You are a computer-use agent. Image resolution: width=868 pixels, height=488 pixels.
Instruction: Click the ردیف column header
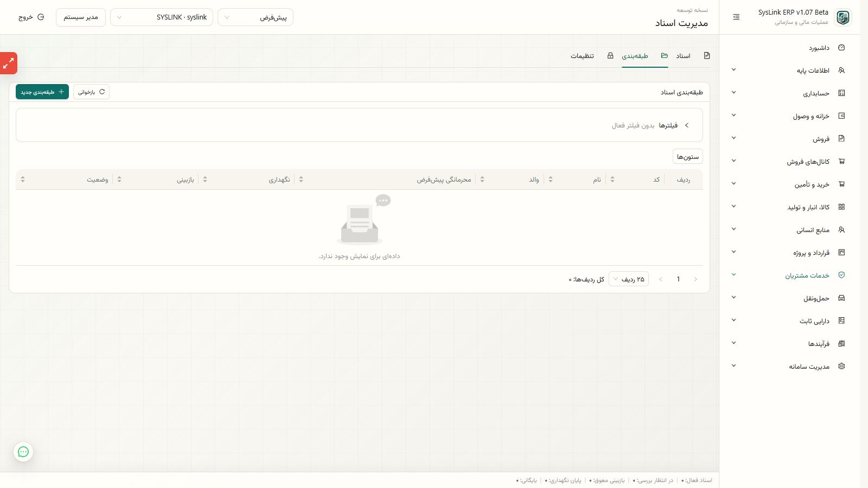[684, 179]
